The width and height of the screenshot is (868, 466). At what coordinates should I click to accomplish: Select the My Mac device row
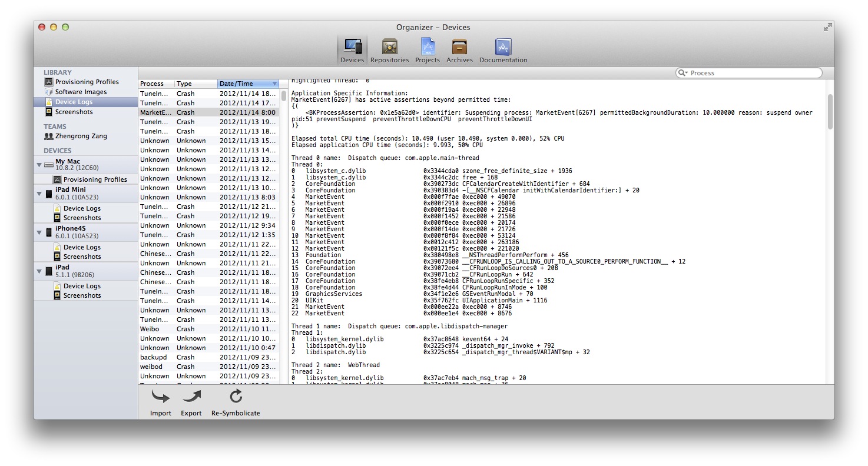tap(86, 165)
